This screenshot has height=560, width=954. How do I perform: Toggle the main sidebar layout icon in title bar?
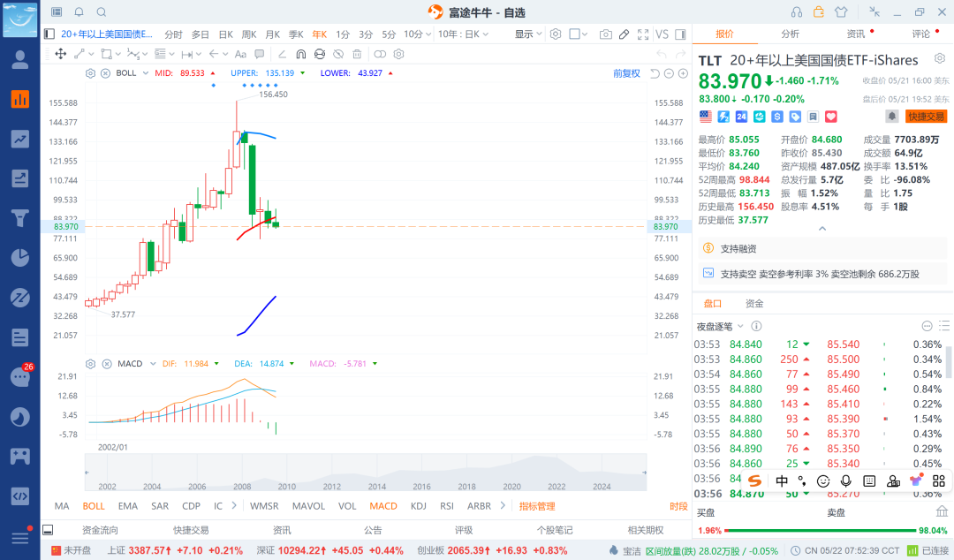tap(57, 11)
